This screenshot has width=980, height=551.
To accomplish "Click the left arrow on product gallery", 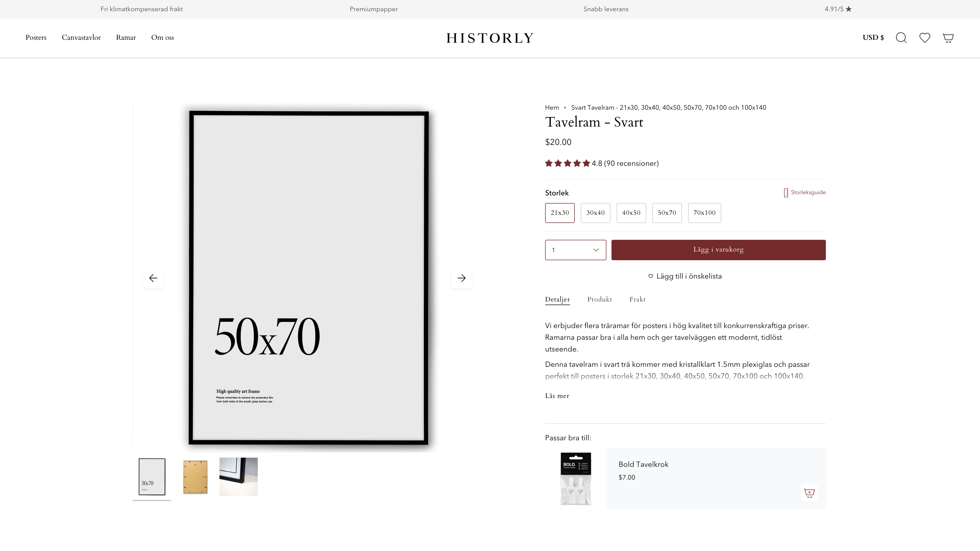I will (x=153, y=278).
